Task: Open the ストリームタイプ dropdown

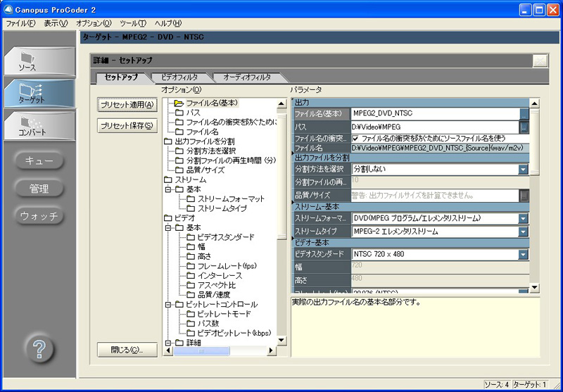Action: (523, 231)
